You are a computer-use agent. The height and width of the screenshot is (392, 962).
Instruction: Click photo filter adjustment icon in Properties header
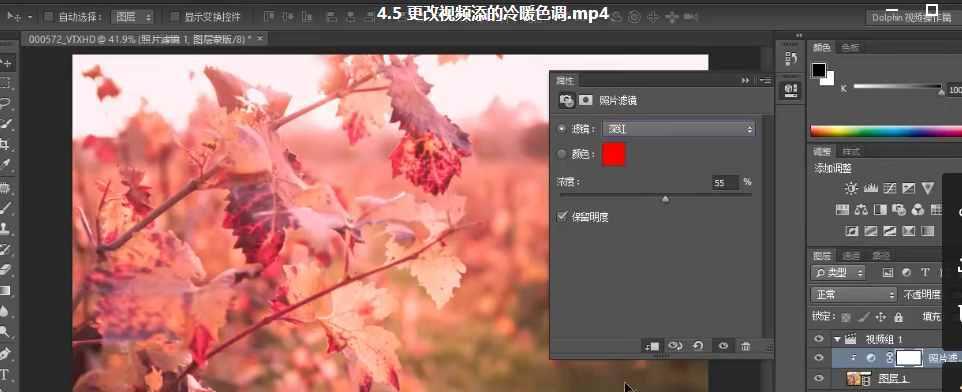566,100
